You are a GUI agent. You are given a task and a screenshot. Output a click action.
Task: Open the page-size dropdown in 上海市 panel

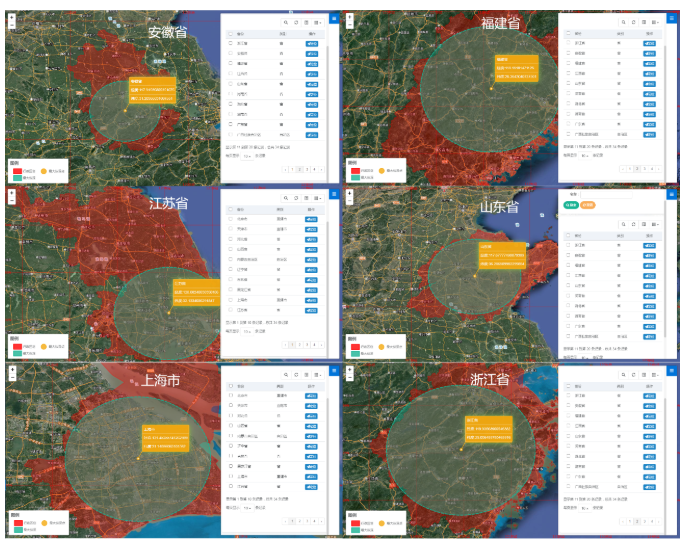tap(247, 508)
